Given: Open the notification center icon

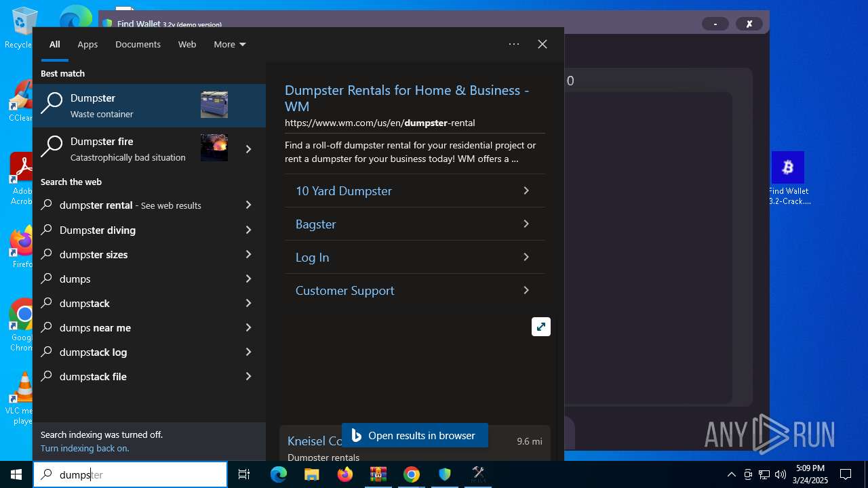Looking at the screenshot, I should pyautogui.click(x=846, y=474).
